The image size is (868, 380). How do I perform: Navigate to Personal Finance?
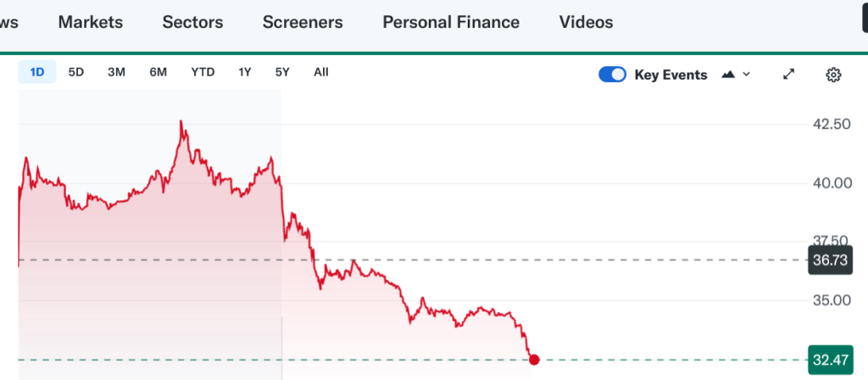pos(451,22)
